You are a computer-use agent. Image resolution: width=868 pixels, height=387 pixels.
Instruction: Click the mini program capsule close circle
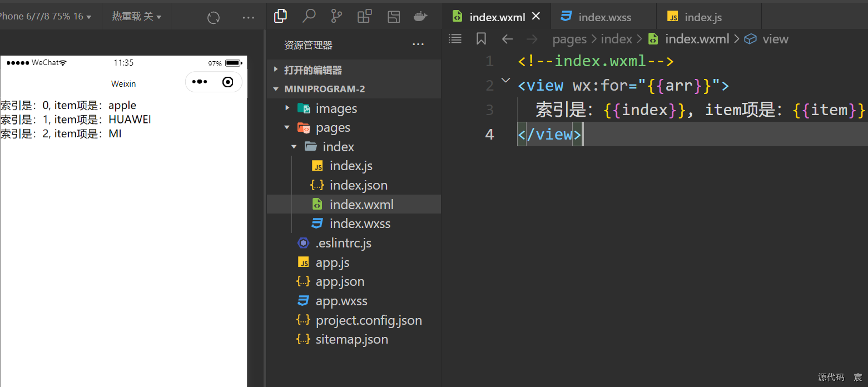point(227,82)
